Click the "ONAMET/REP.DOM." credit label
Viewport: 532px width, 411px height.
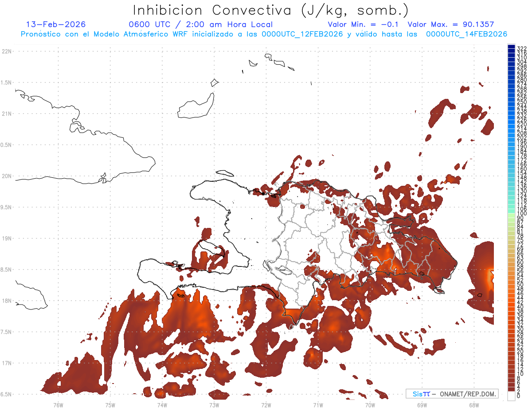(x=468, y=394)
